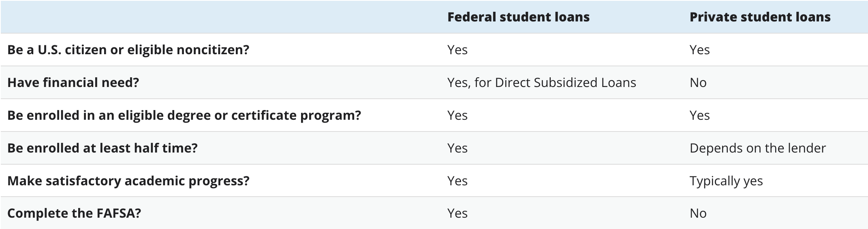Image resolution: width=868 pixels, height=229 pixels.
Task: Click 'No' in the financial need row
Action: click(698, 83)
